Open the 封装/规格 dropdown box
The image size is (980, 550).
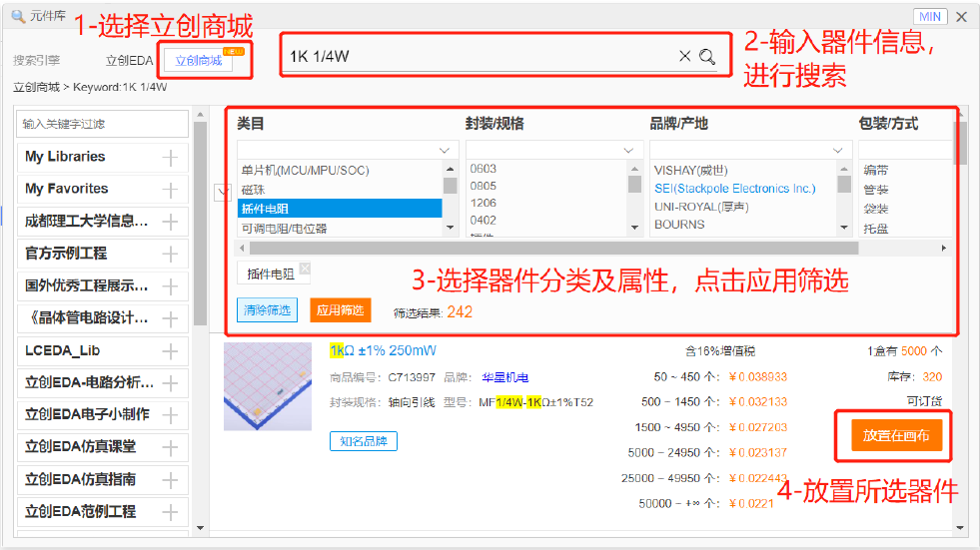[x=553, y=150]
